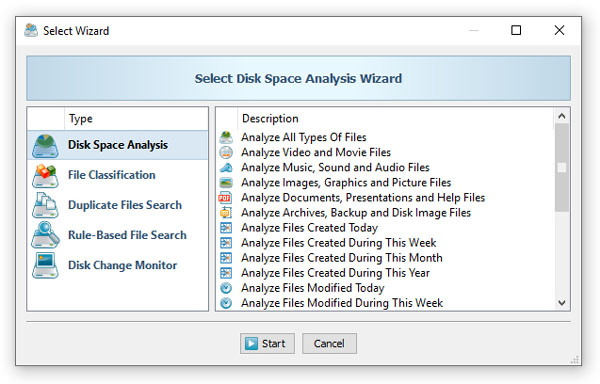The image size is (600, 384).
Task: Pick the Disk Change Monitor type
Action: 118,265
